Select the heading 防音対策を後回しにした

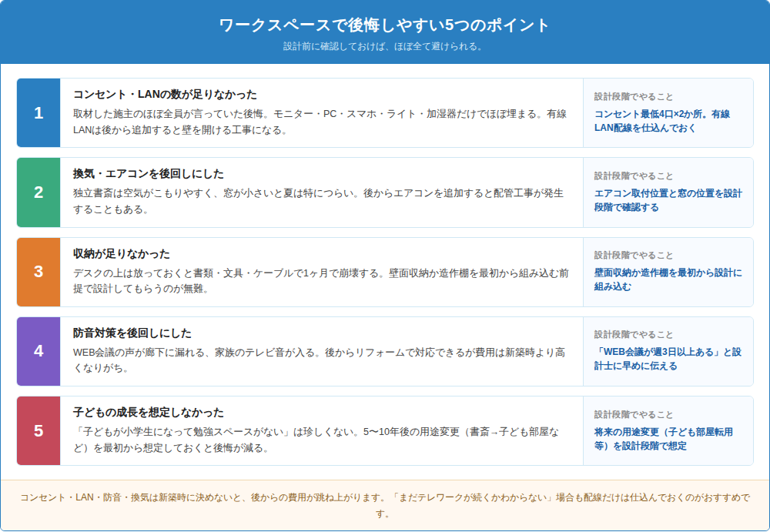132,333
